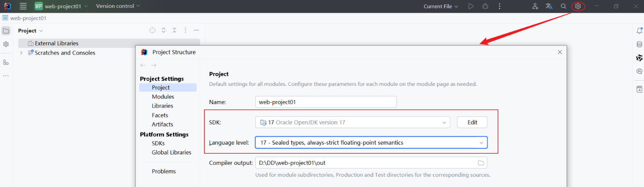Open Version control menu
The image size is (644, 187).
118,6
